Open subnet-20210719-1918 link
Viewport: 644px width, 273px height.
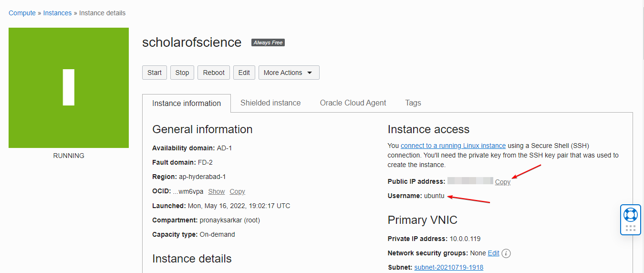tap(449, 267)
